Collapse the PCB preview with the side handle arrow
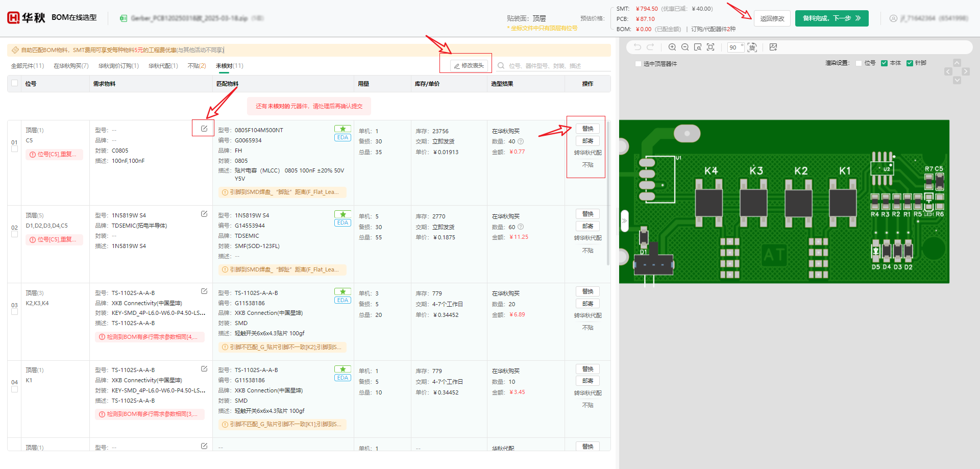This screenshot has height=469, width=980. pos(625,221)
